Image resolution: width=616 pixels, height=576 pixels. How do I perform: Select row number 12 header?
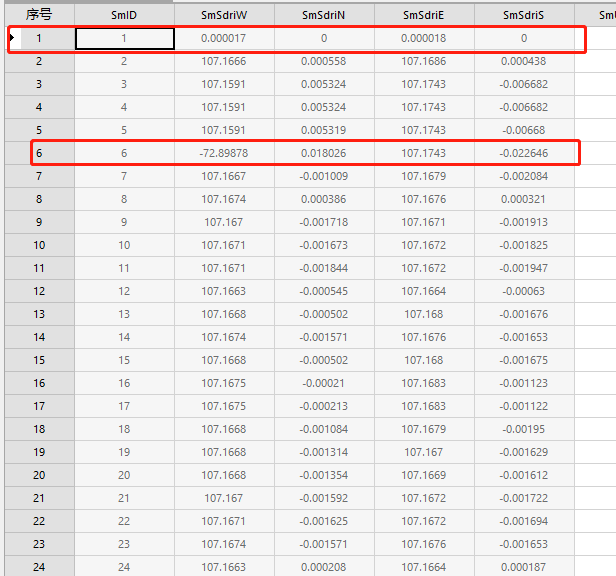click(x=39, y=291)
